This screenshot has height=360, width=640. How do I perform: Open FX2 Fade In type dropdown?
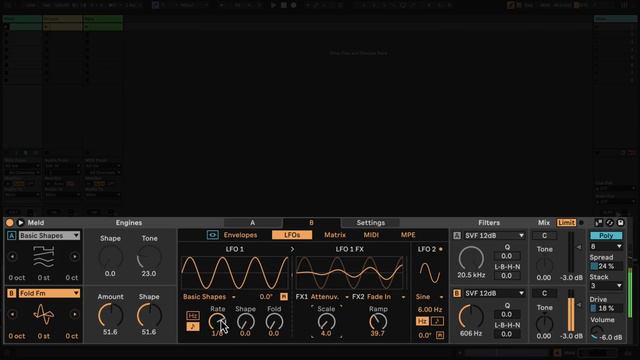[386, 297]
